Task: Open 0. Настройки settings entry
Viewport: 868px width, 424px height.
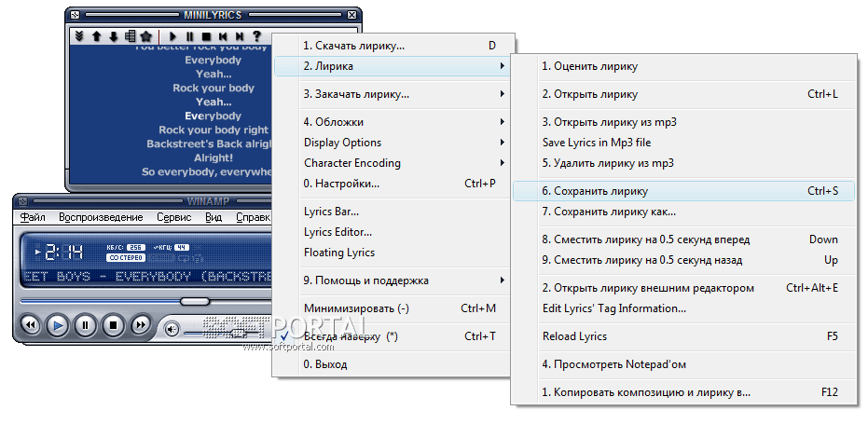Action: click(x=392, y=184)
